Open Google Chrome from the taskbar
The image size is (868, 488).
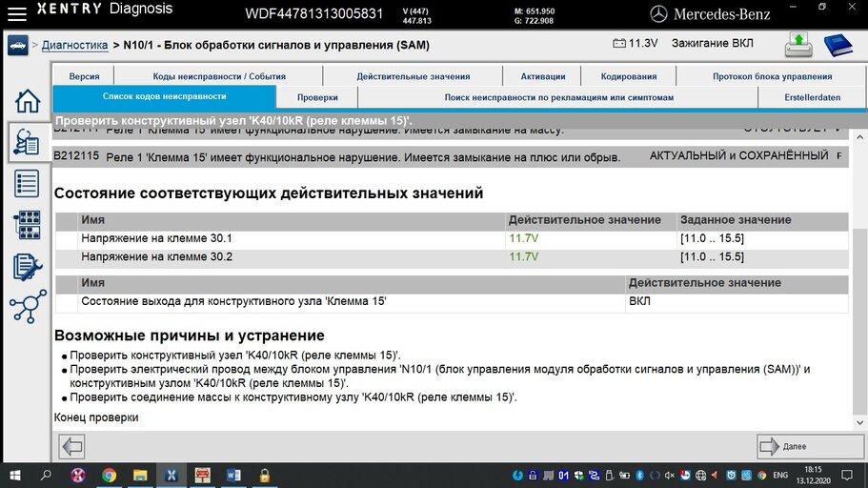[x=109, y=475]
